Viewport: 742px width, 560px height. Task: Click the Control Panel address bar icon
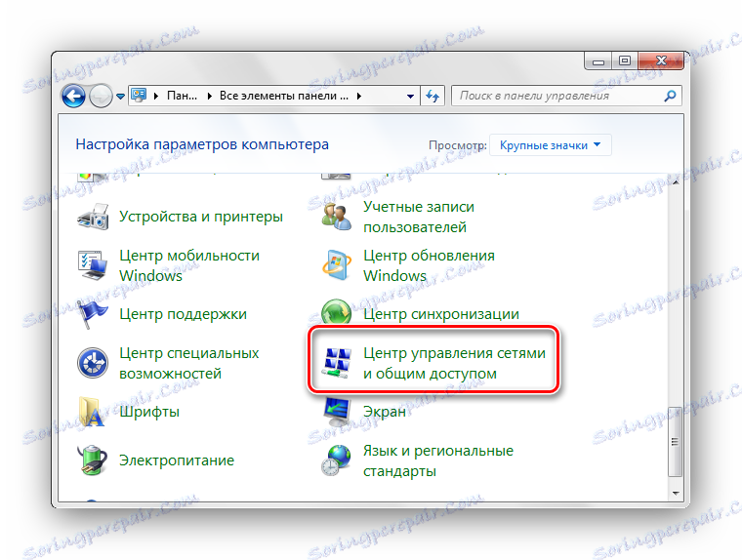139,96
